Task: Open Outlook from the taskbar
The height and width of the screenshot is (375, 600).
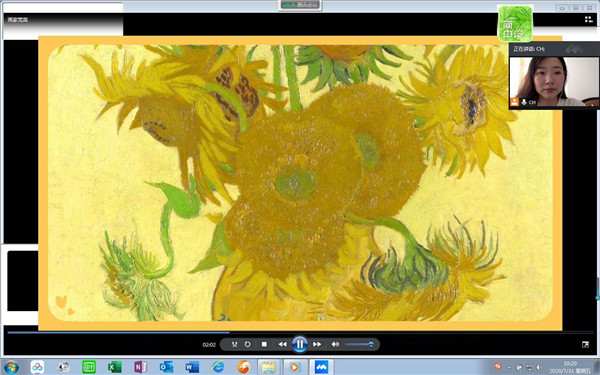Action: [166, 367]
